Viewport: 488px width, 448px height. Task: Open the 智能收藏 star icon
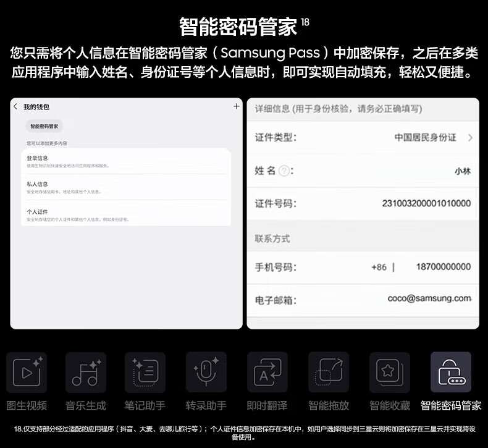click(389, 373)
